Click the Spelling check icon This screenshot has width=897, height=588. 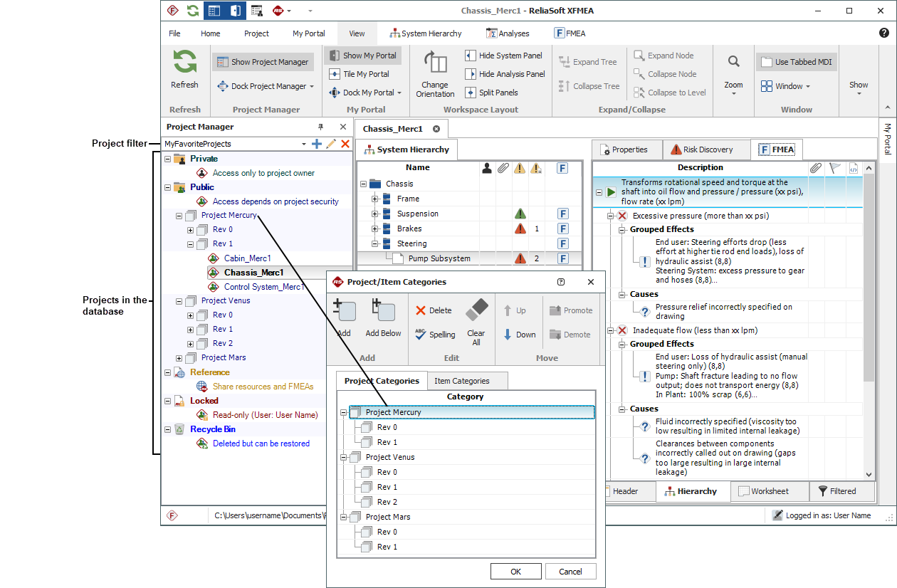(421, 335)
